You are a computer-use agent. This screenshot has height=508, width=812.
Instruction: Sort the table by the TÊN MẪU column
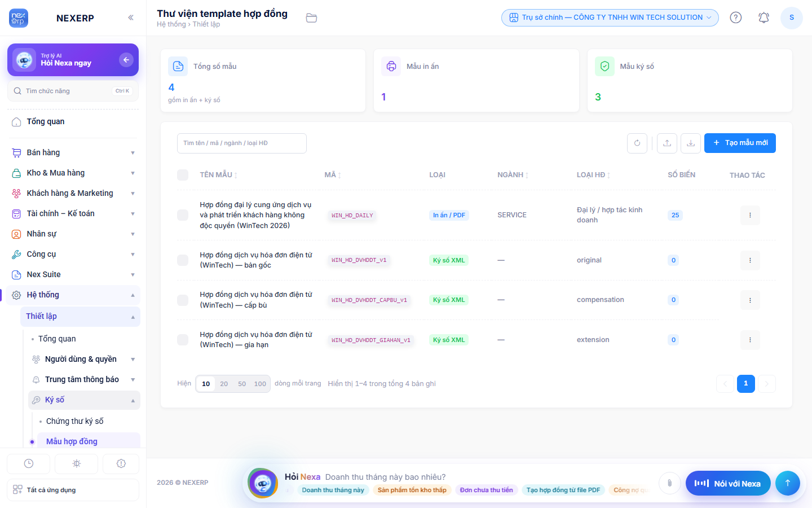coord(218,175)
